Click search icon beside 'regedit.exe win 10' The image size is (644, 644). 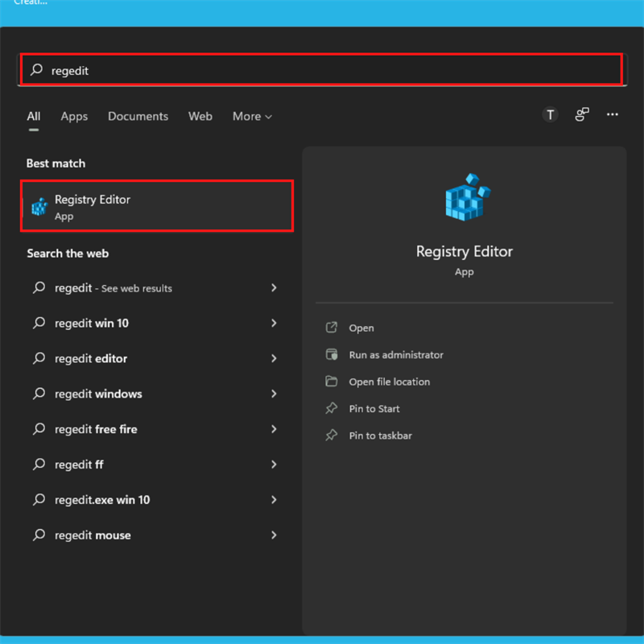click(39, 499)
